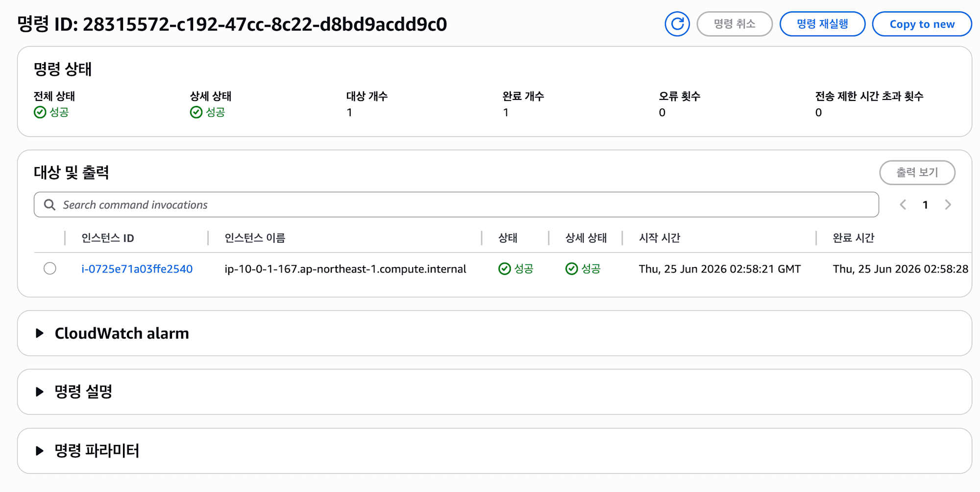Click the 명령 재실행 button
980x492 pixels.
coord(822,24)
